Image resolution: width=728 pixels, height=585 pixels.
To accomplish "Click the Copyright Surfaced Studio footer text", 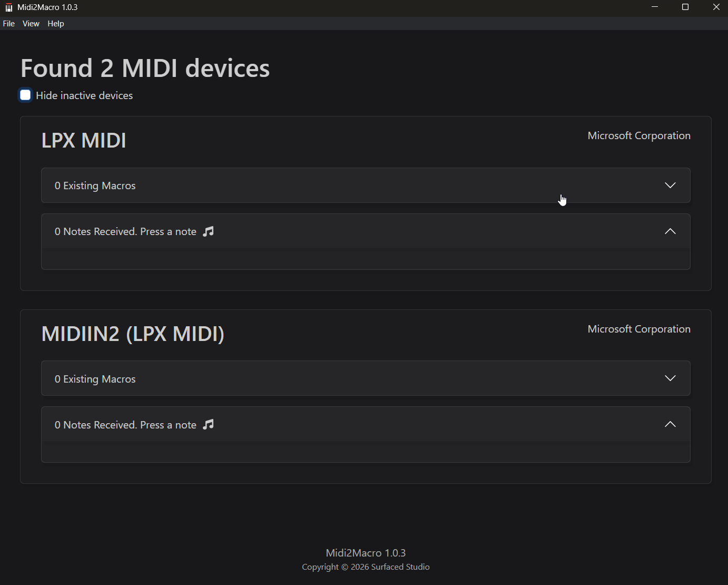I will (x=366, y=567).
